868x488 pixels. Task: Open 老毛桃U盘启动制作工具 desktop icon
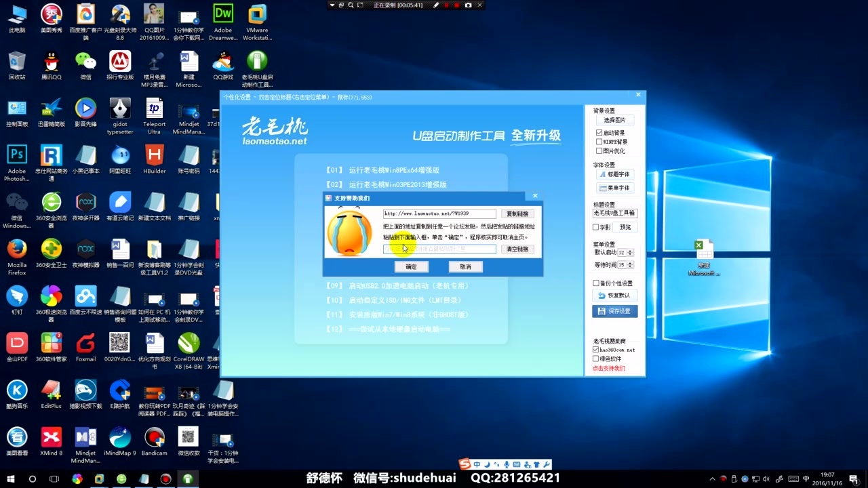click(257, 69)
